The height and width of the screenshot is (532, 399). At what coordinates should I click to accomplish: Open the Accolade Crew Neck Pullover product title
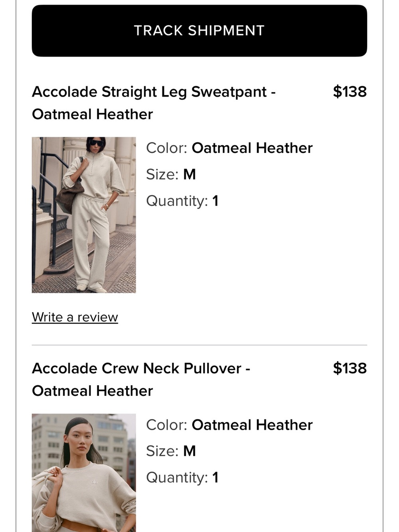pos(141,380)
